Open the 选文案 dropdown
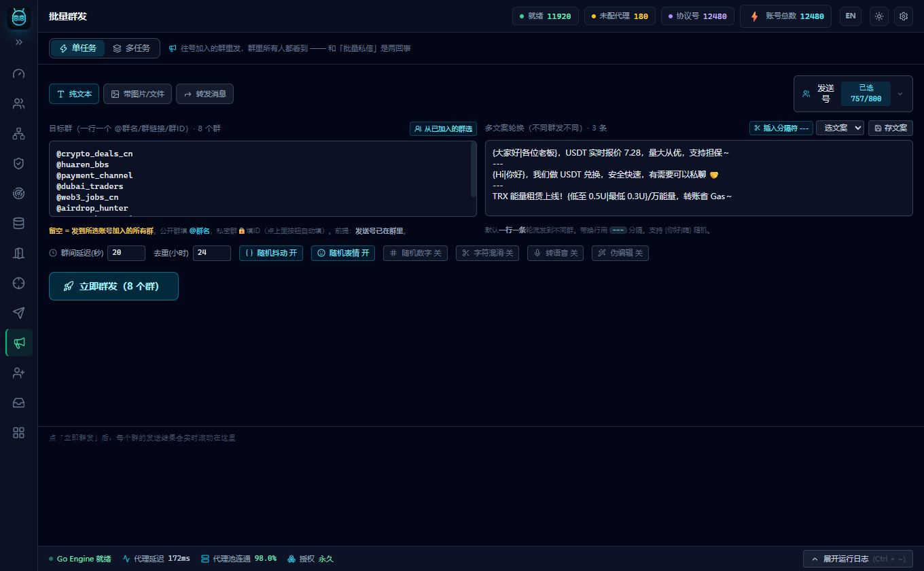 [840, 128]
